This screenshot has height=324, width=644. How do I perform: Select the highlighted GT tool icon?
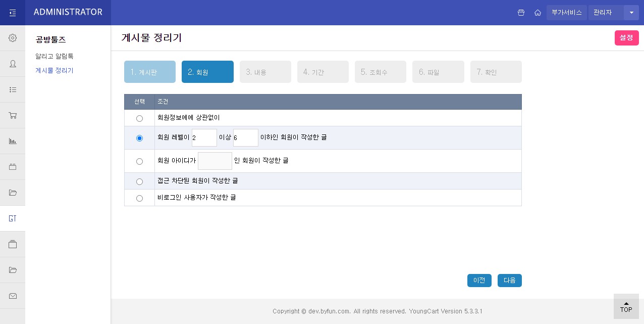pyautogui.click(x=13, y=218)
